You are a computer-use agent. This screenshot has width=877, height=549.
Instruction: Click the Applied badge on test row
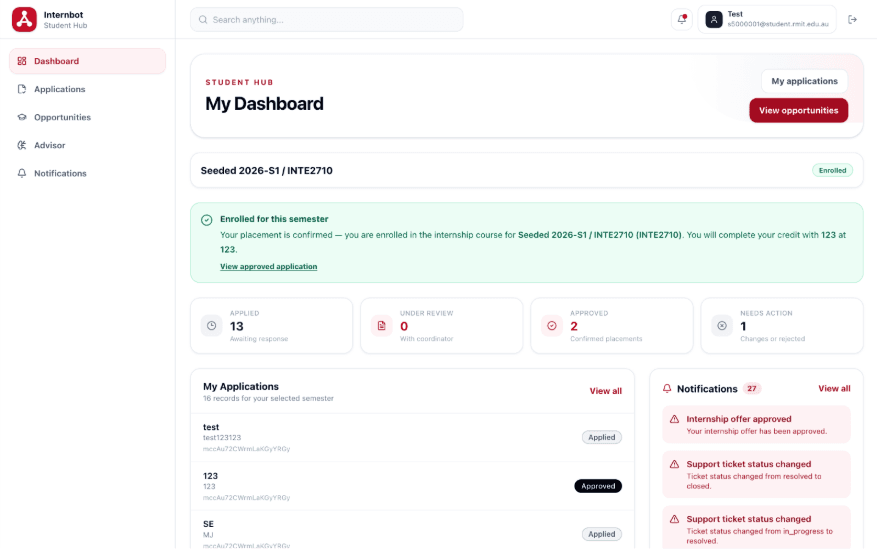click(601, 437)
